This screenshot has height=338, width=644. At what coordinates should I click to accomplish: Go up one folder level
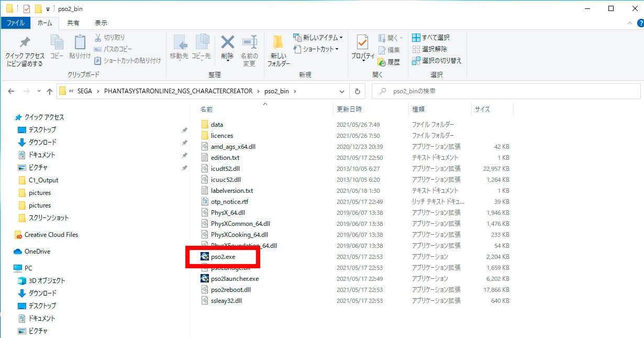pos(50,91)
